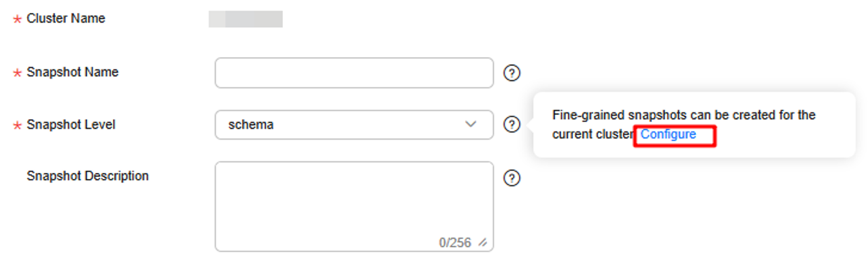Follow the Configure link in tooltip

[668, 134]
